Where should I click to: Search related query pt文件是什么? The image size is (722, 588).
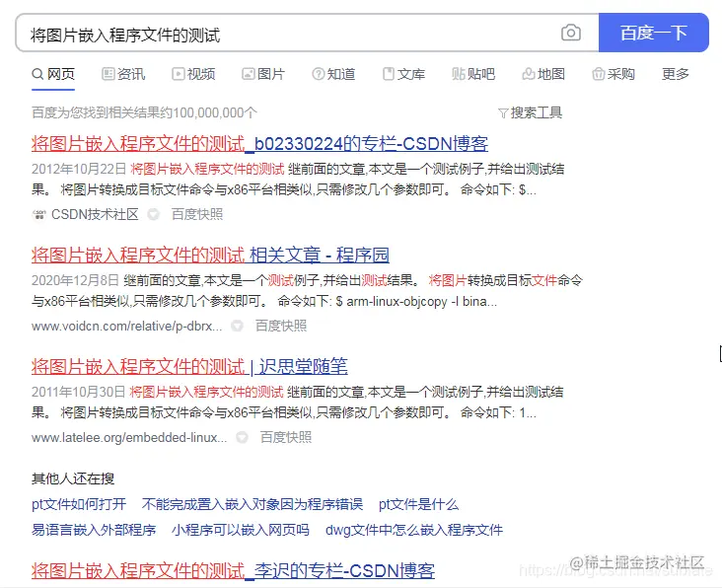pos(418,504)
